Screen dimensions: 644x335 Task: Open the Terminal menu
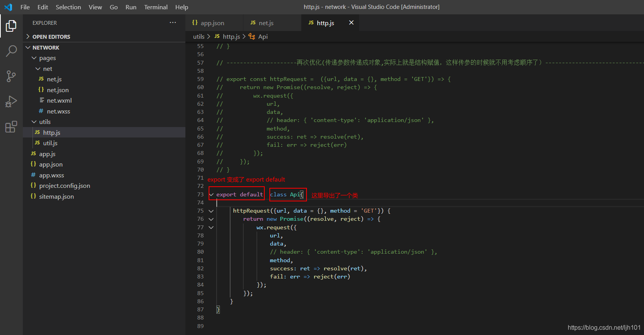tap(156, 7)
